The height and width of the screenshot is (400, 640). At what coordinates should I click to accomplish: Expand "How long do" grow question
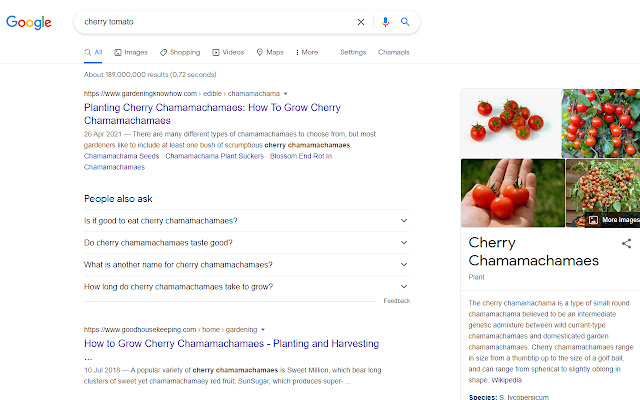(x=246, y=286)
